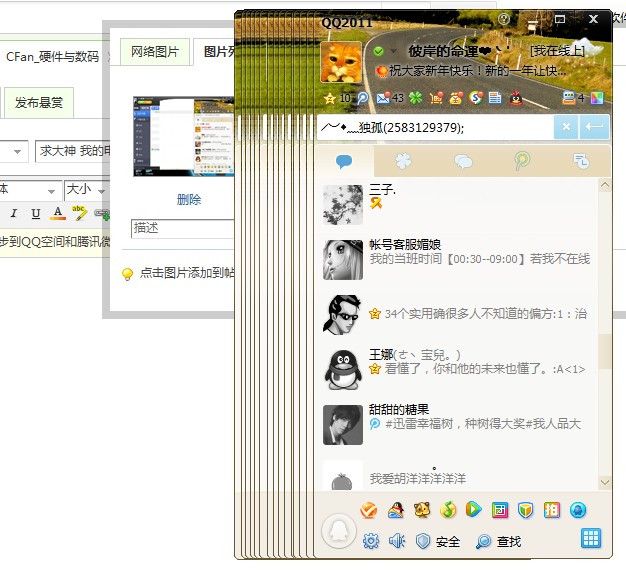Open the blue round penguin app icon
The height and width of the screenshot is (588, 626).
tap(578, 510)
